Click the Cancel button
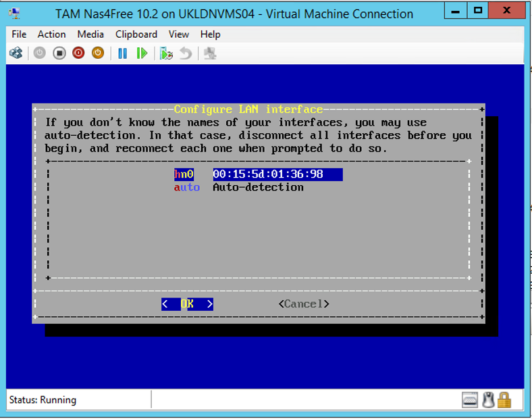The width and height of the screenshot is (532, 419). [x=304, y=304]
